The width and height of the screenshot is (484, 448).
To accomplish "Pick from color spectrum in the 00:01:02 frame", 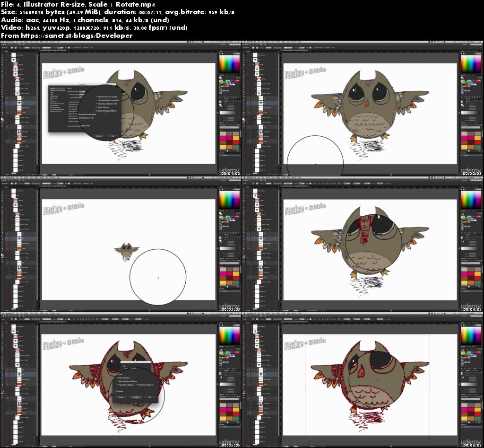I will coord(229,63).
